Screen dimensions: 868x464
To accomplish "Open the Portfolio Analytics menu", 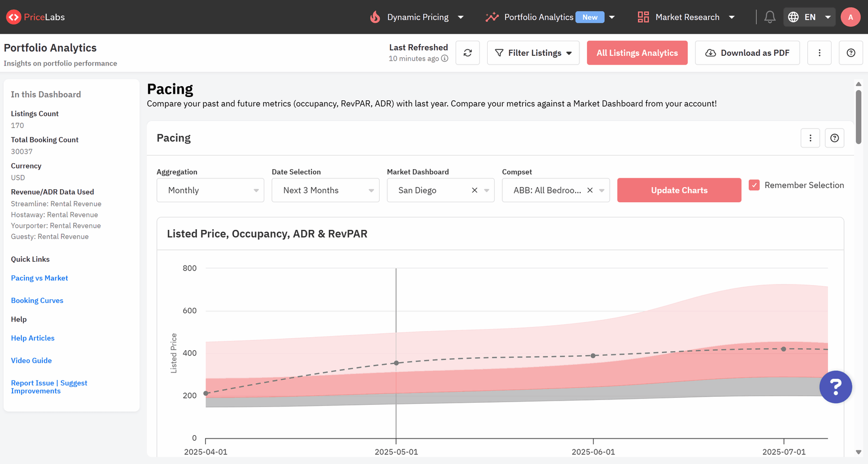I will tap(550, 17).
